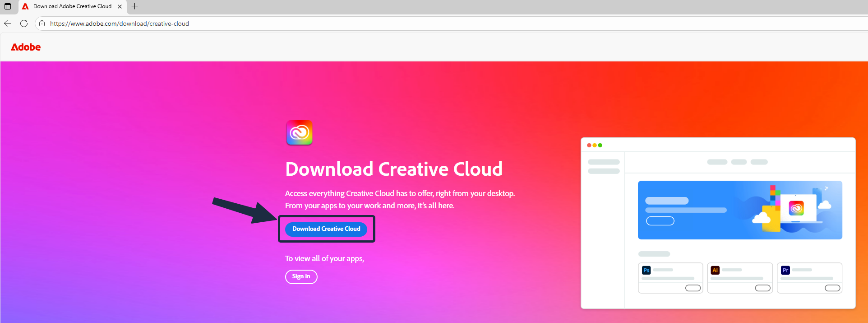This screenshot has height=323, width=868.
Task: Click the 'Access everything Creative Cloud has to offer' text
Action: point(359,193)
